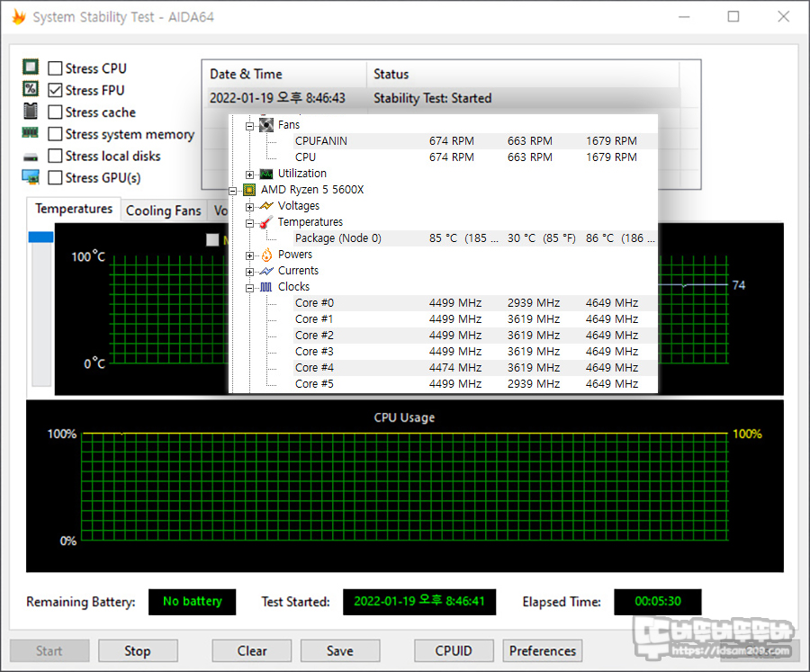This screenshot has height=672, width=810.
Task: Expand the Powers tree node
Action: coord(249,255)
